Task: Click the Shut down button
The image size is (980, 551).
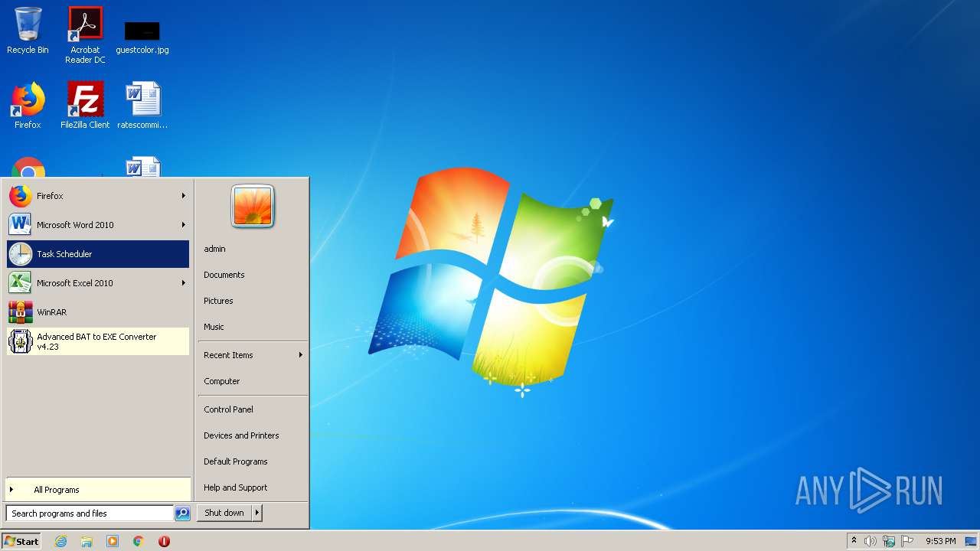Action: [x=224, y=513]
